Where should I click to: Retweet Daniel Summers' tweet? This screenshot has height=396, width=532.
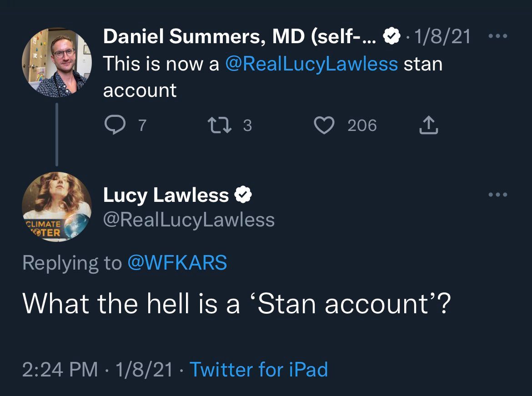coord(216,125)
